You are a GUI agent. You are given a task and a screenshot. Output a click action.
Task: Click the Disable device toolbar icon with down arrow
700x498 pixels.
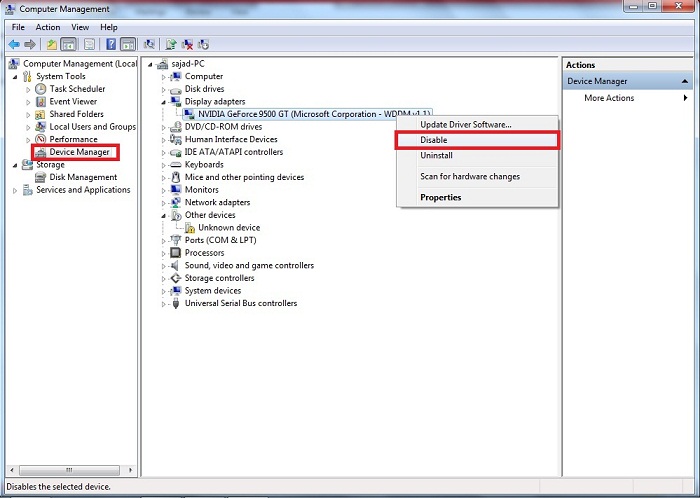[x=203, y=44]
